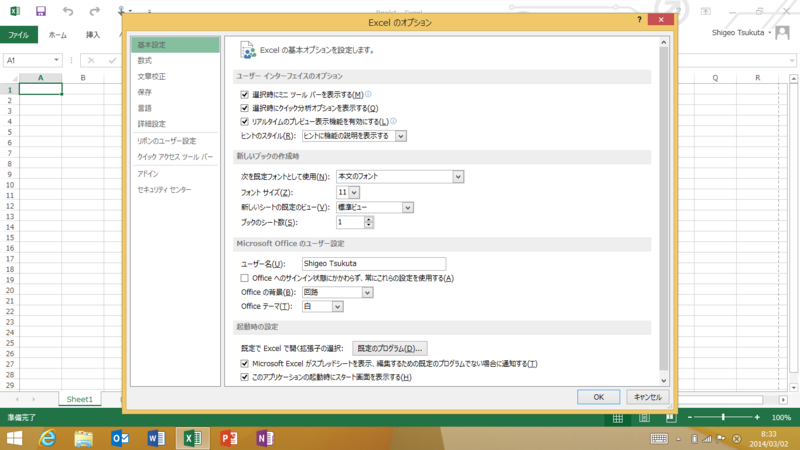Select the リボンのユーザー設定 category
The height and width of the screenshot is (450, 800).
coord(175,141)
